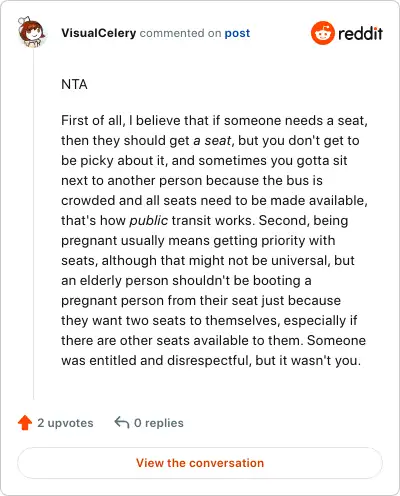Viewport: 400px width, 496px height.
Task: Click the "NTA" verdict text
Action: coord(74,84)
